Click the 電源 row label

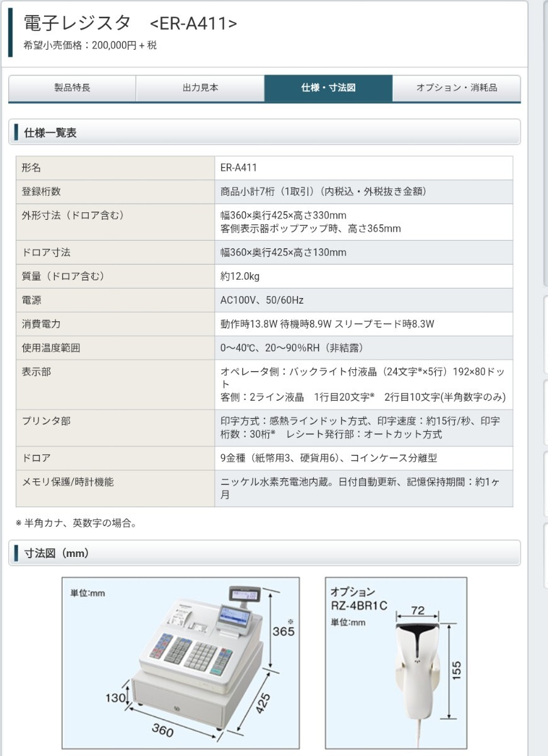pyautogui.click(x=31, y=300)
